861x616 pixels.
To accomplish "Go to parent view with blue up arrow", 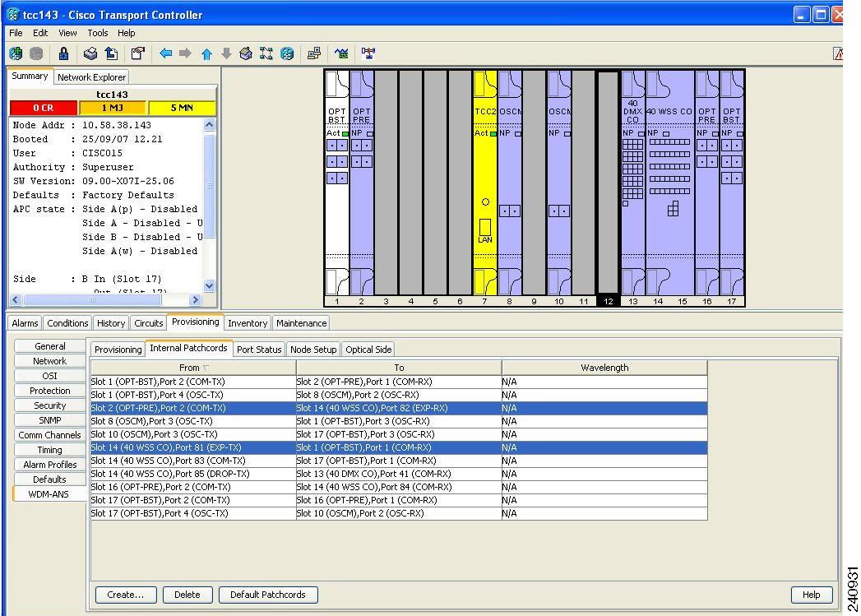I will (206, 53).
